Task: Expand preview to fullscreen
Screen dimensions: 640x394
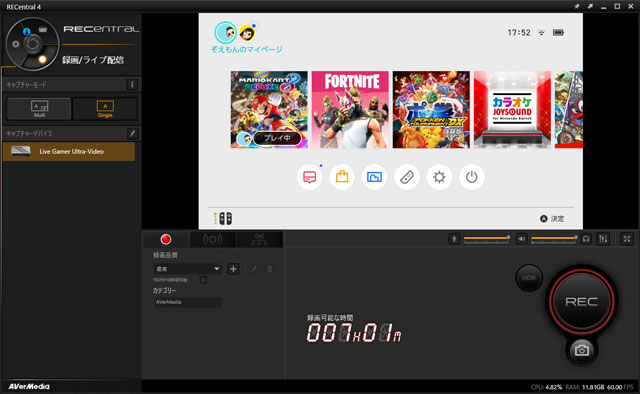Action: point(627,239)
